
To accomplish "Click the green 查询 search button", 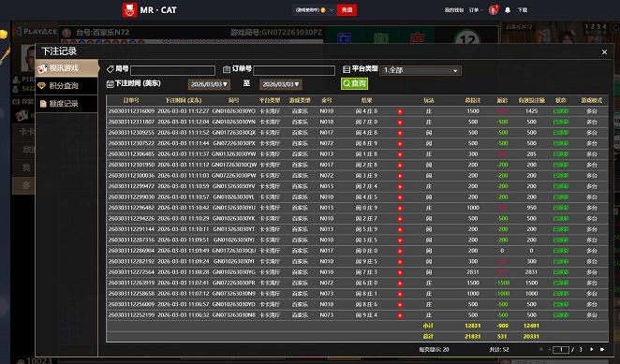I will [354, 83].
